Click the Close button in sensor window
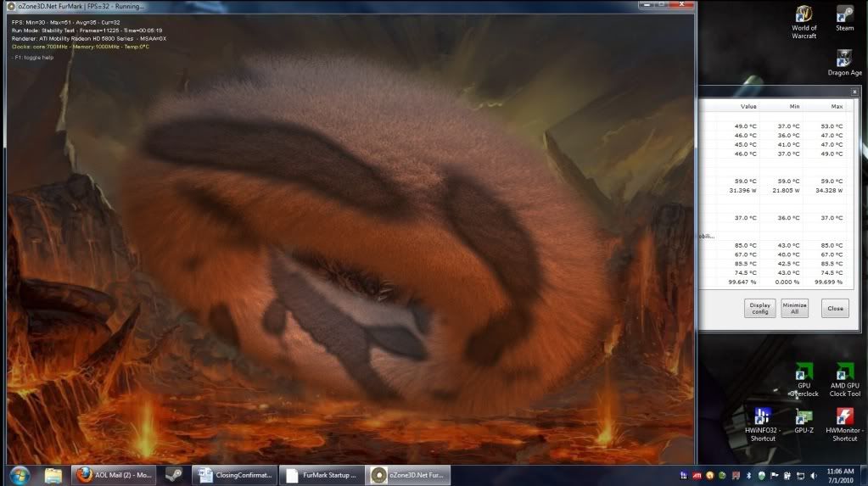The height and width of the screenshot is (486, 868). (x=836, y=309)
